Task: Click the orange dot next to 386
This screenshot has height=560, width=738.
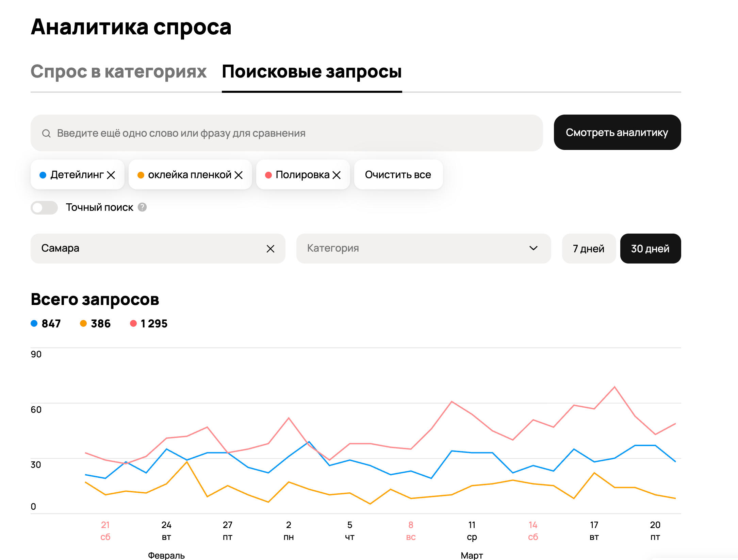Action: point(83,323)
